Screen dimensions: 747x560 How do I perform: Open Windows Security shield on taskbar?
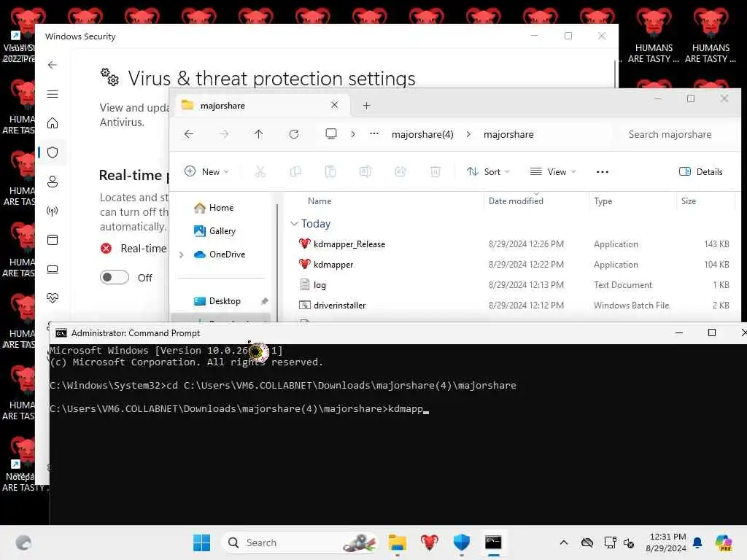click(x=461, y=542)
